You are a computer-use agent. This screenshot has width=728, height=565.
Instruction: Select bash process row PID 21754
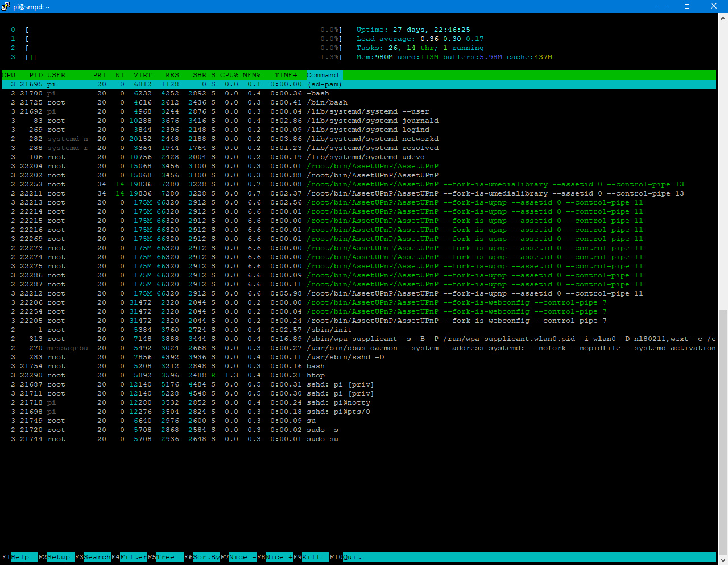359,366
